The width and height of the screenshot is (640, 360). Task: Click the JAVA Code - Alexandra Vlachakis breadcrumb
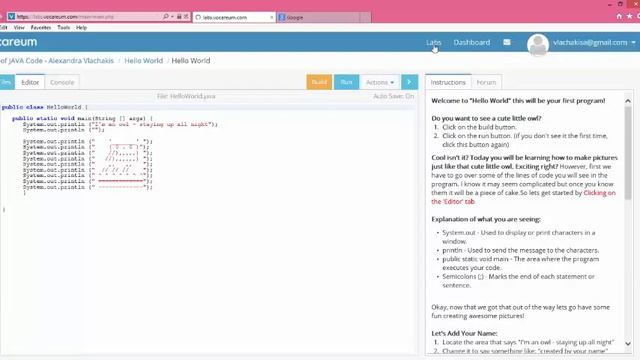point(57,60)
